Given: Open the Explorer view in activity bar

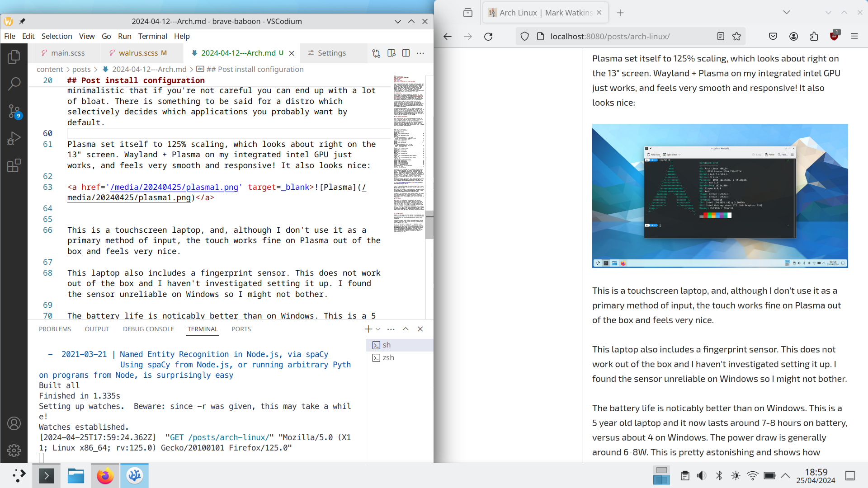Looking at the screenshot, I should (14, 56).
